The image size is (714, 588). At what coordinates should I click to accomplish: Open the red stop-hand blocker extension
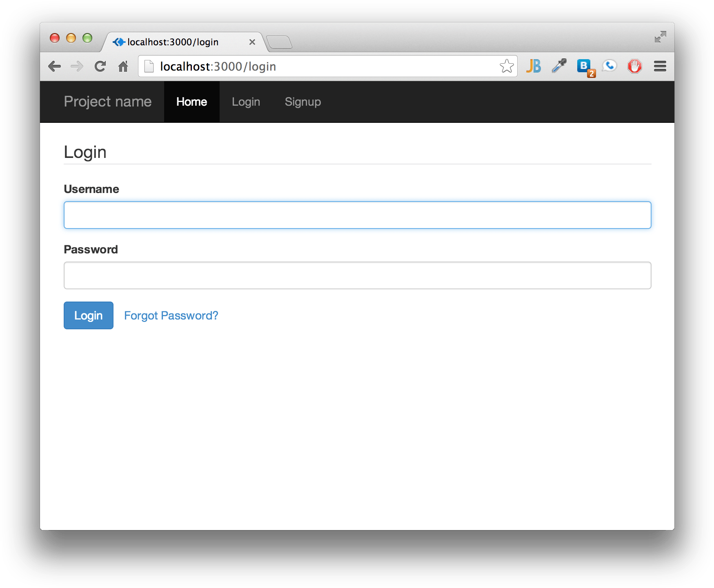[634, 66]
